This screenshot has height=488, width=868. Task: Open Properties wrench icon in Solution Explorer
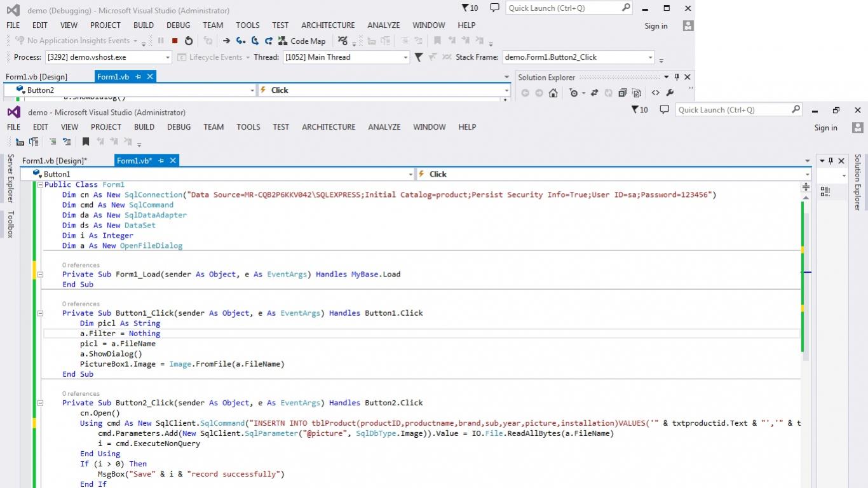pyautogui.click(x=670, y=93)
